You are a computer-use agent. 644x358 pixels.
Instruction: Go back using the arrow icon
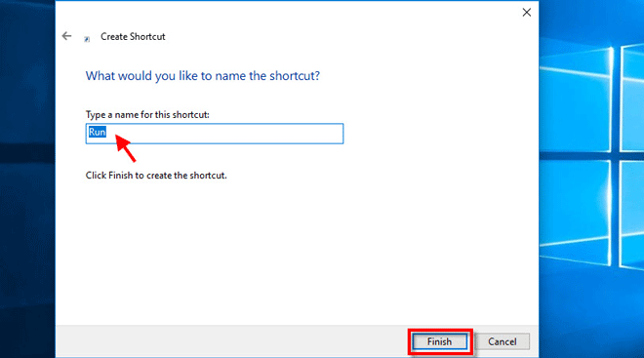(x=66, y=36)
